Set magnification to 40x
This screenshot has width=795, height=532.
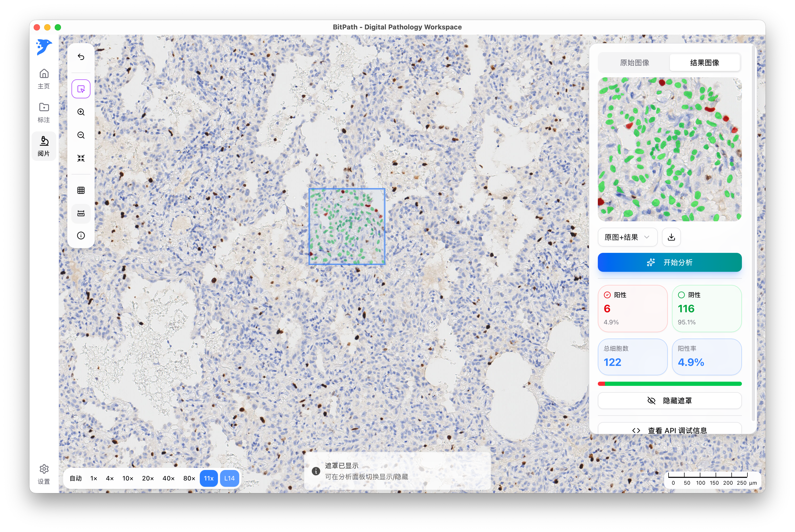168,478
